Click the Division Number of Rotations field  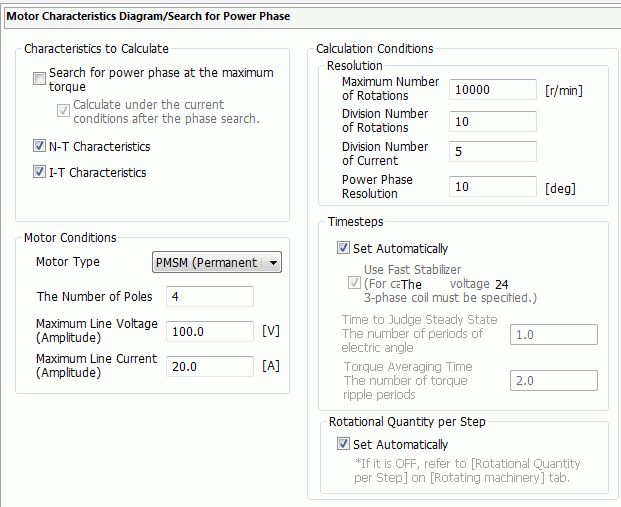pos(493,121)
